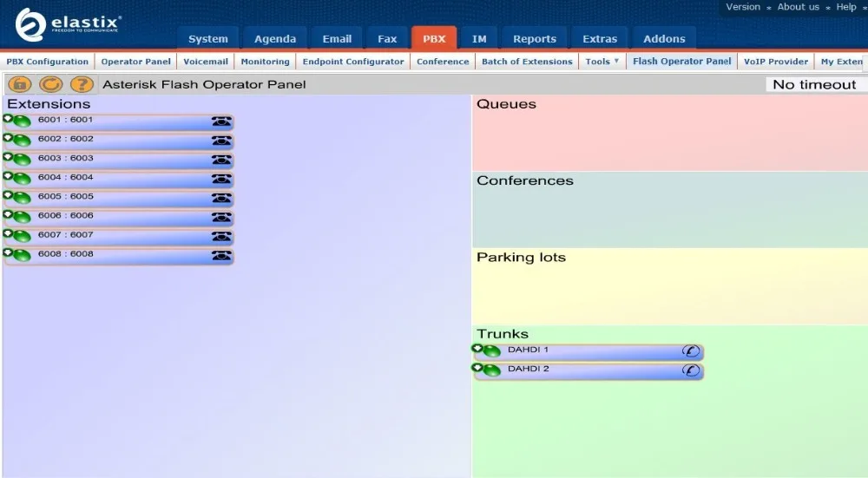Click the About us link

tap(799, 7)
